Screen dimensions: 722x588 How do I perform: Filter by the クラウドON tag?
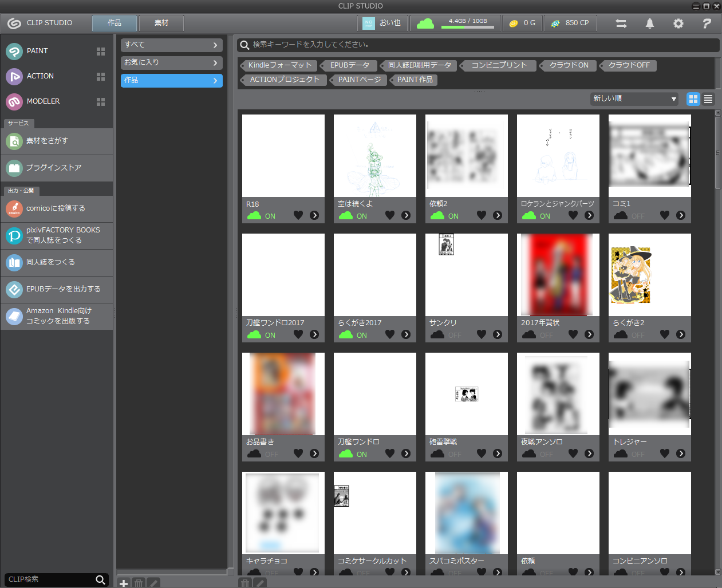[x=569, y=65]
